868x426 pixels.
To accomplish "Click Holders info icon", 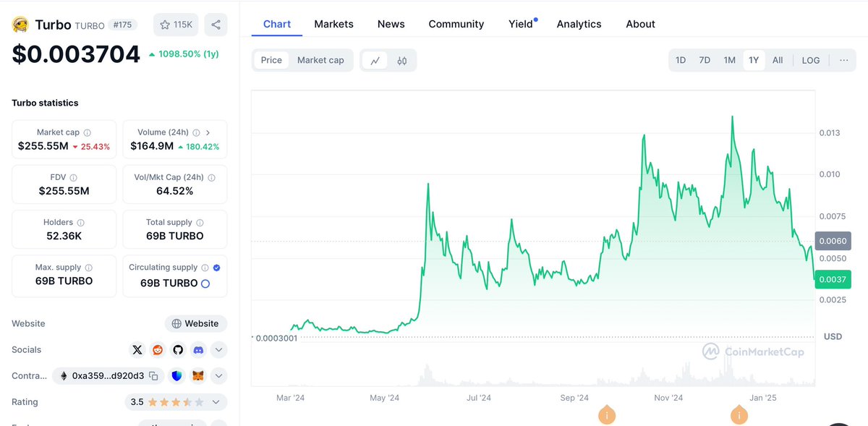I will pos(80,223).
